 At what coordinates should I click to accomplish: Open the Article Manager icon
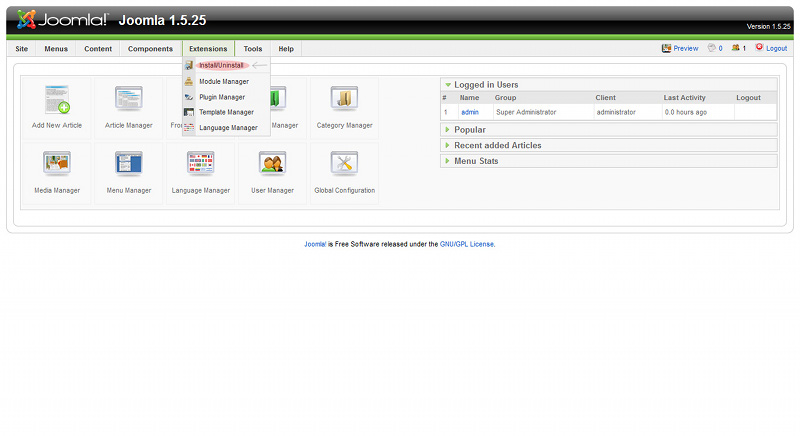129,98
